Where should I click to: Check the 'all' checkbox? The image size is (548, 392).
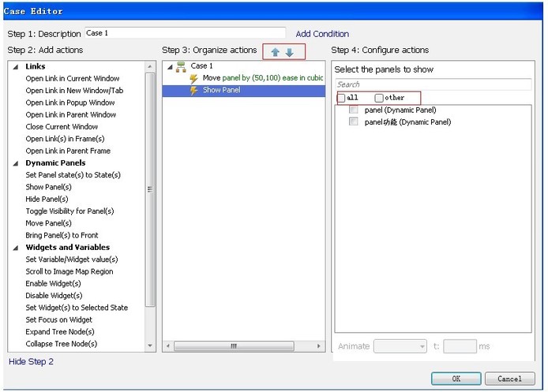[341, 98]
